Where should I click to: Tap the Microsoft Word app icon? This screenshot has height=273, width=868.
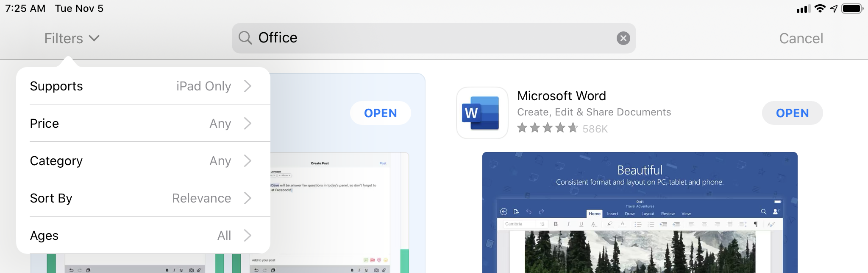tap(482, 113)
